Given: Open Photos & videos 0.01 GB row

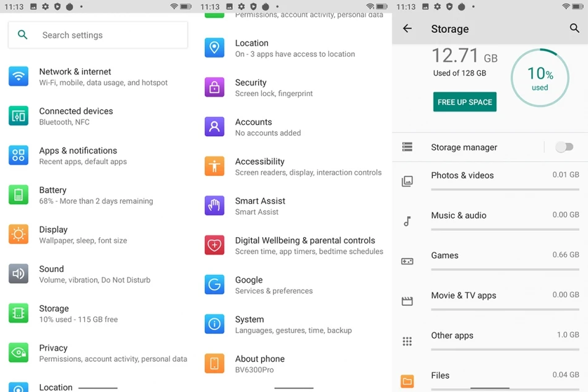Looking at the screenshot, I should coord(490,181).
